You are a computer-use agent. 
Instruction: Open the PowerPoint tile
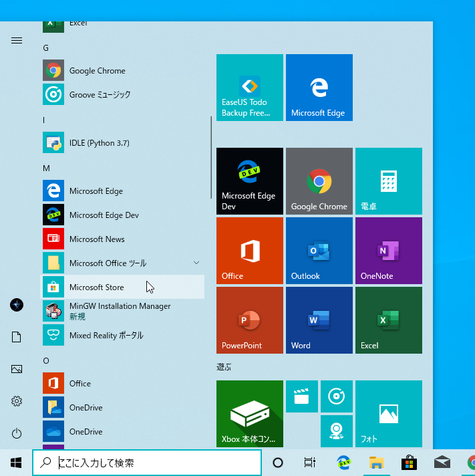pyautogui.click(x=250, y=320)
